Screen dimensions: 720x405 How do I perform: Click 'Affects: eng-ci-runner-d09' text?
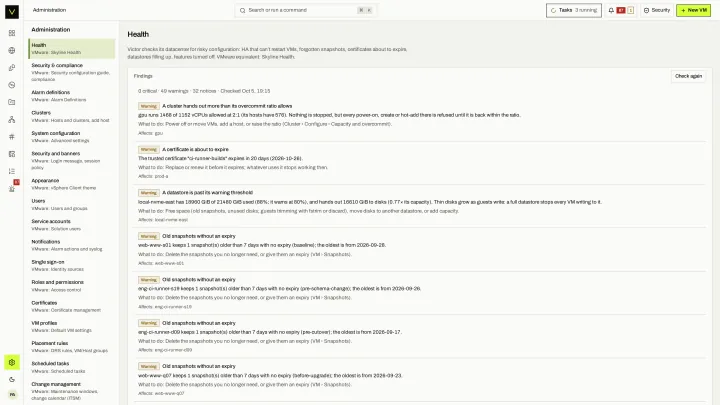165,350
